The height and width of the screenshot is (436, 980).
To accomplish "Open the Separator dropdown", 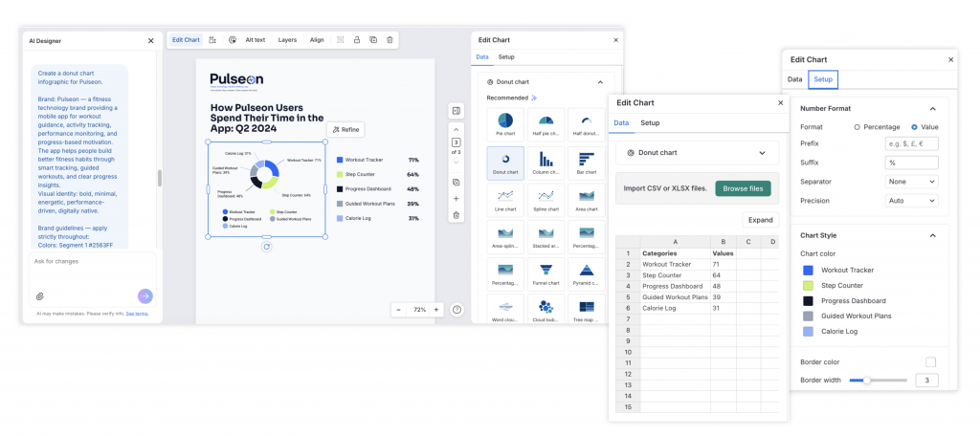I will pyautogui.click(x=912, y=181).
